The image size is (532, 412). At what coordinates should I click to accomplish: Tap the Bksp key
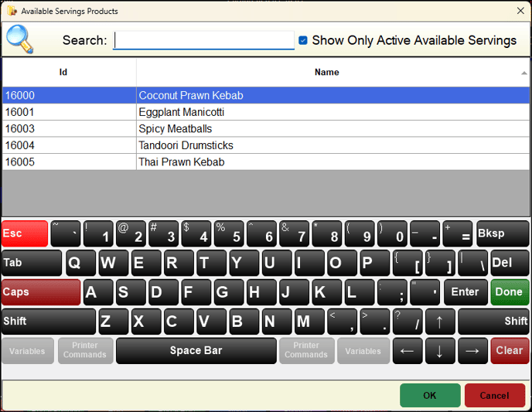tap(503, 233)
